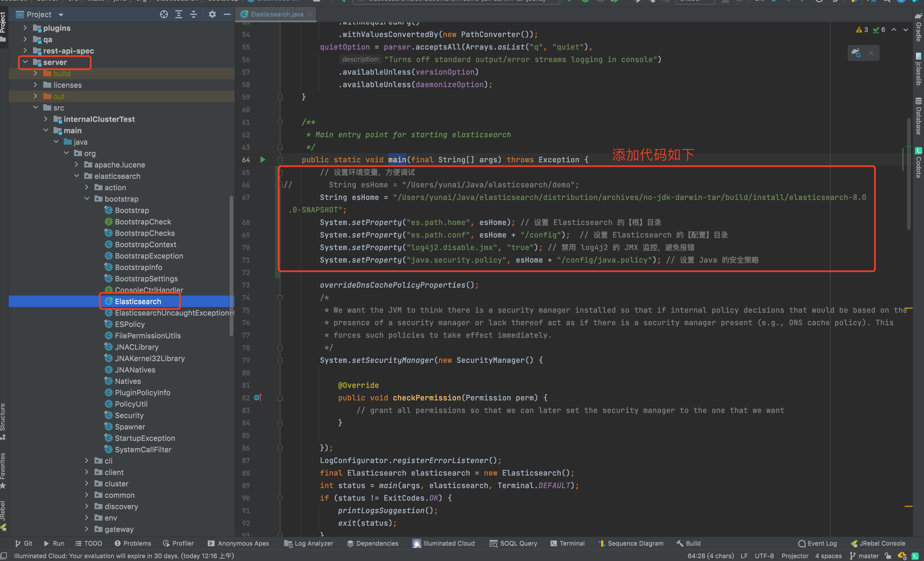Open Project panel settings gear
The image size is (924, 561).
tap(212, 14)
